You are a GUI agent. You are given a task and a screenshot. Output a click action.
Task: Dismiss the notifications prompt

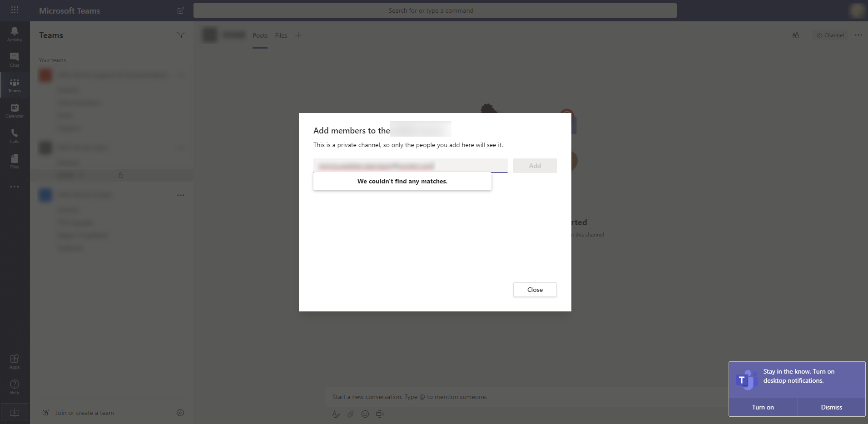(832, 407)
